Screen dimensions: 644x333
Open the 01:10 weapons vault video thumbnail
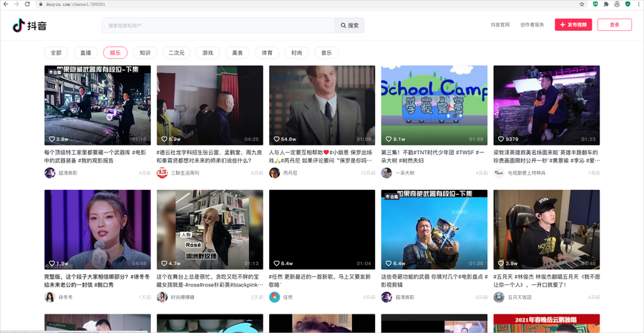[x=97, y=105]
